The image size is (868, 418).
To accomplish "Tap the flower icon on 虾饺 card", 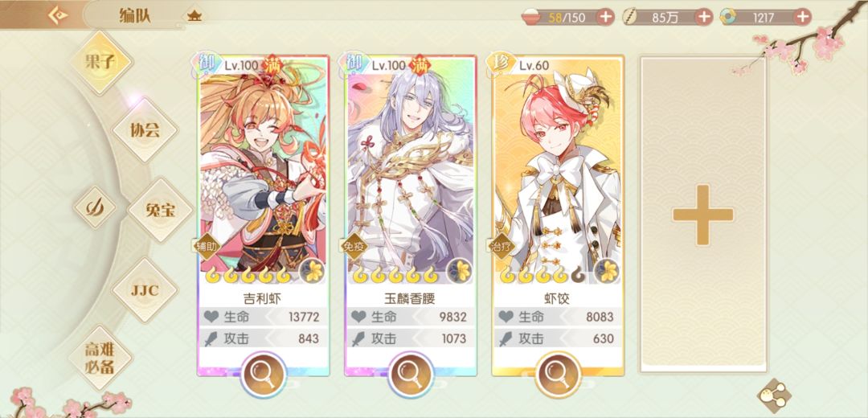I will (x=608, y=271).
